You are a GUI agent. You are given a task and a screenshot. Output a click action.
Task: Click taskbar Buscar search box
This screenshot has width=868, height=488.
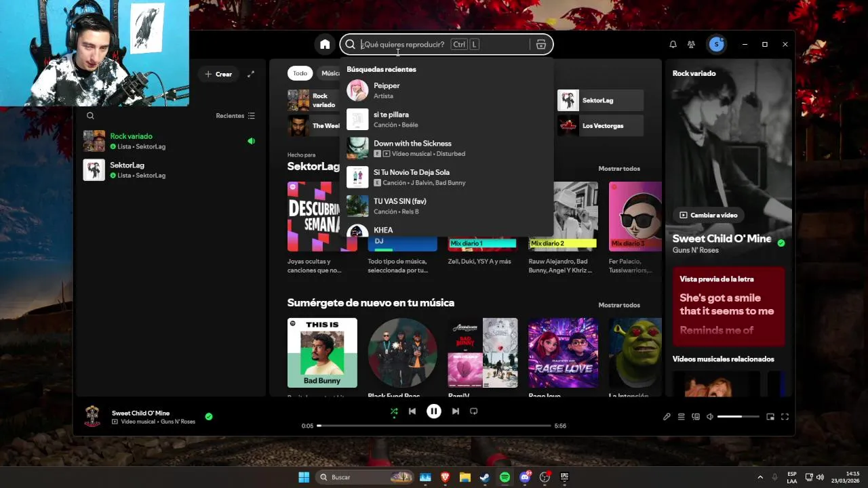366,477
